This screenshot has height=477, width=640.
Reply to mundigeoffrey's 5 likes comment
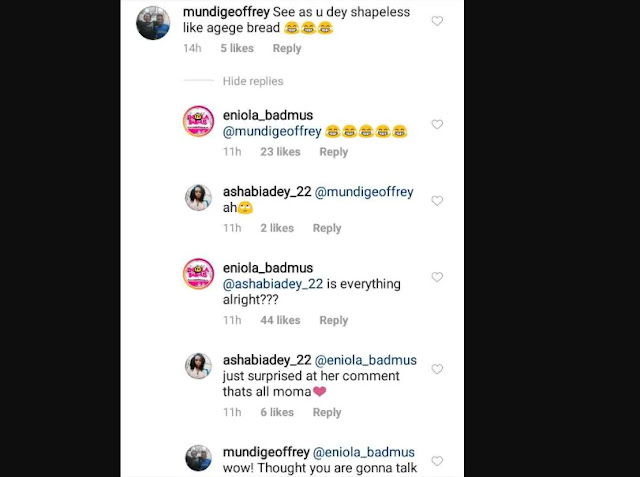pyautogui.click(x=287, y=48)
